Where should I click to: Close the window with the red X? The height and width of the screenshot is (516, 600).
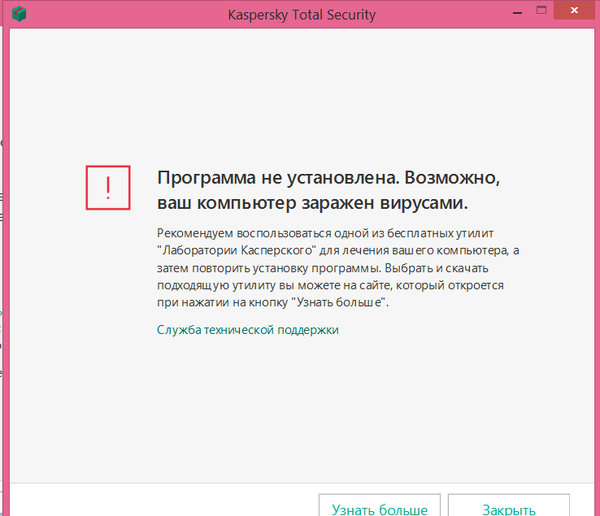(574, 10)
